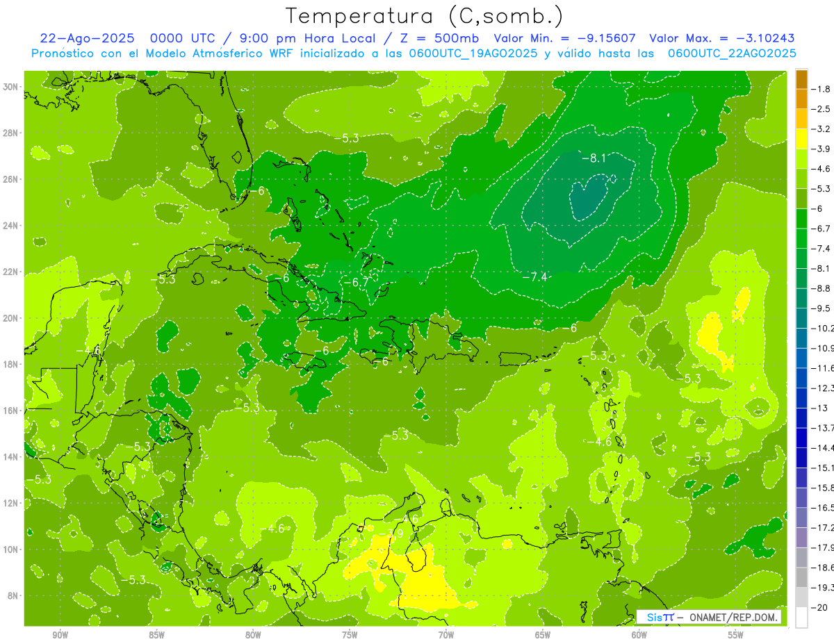Viewport: 834px width, 644px height.
Task: Click "Valor Max. = -3.10243" text
Action: 721,38
